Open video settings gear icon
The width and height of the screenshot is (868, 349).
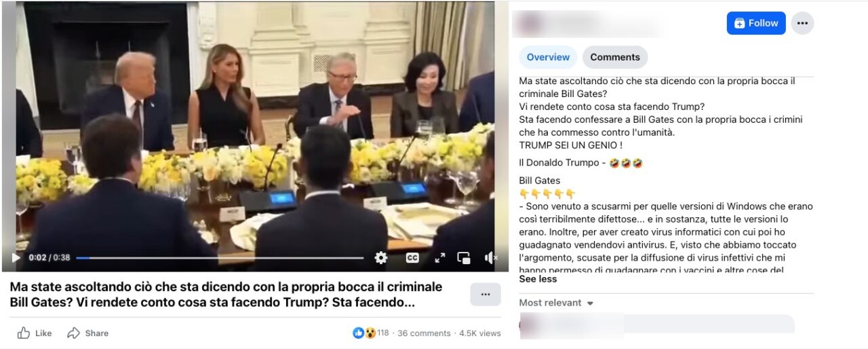point(381,258)
